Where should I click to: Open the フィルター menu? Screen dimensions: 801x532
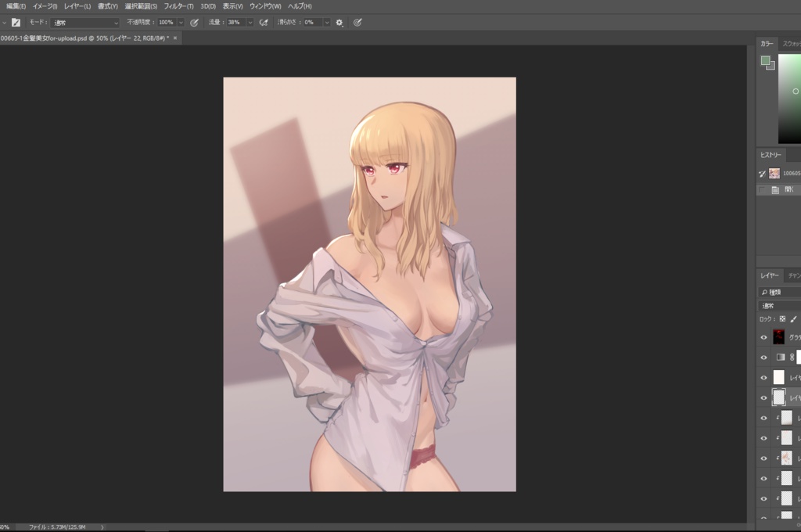(x=178, y=5)
